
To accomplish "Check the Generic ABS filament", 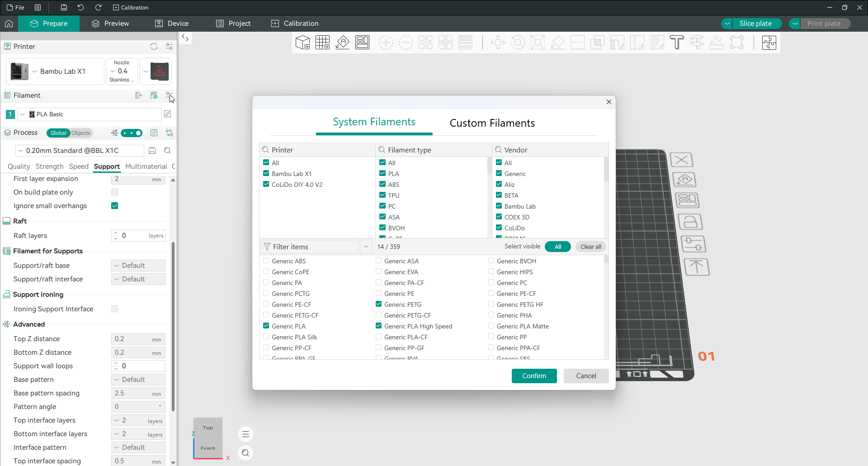I will (266, 261).
